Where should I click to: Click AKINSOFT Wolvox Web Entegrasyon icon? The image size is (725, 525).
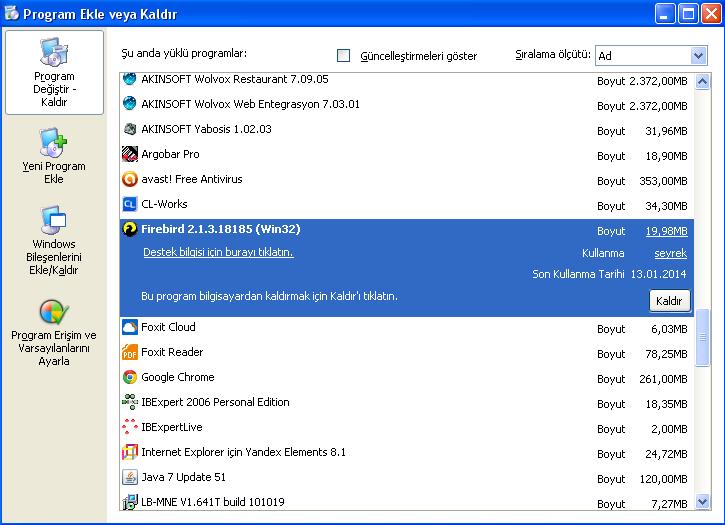(129, 103)
